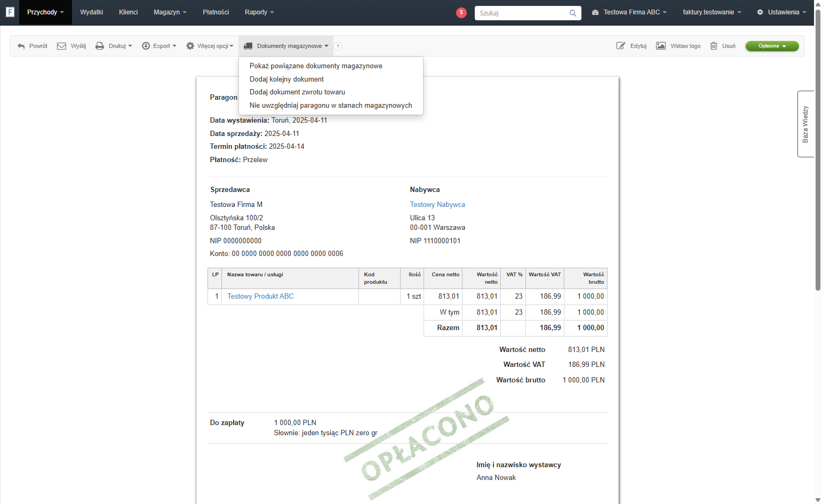
Task: Click the Wartość brutto 1 000,00 PLN summary
Action: [584, 380]
